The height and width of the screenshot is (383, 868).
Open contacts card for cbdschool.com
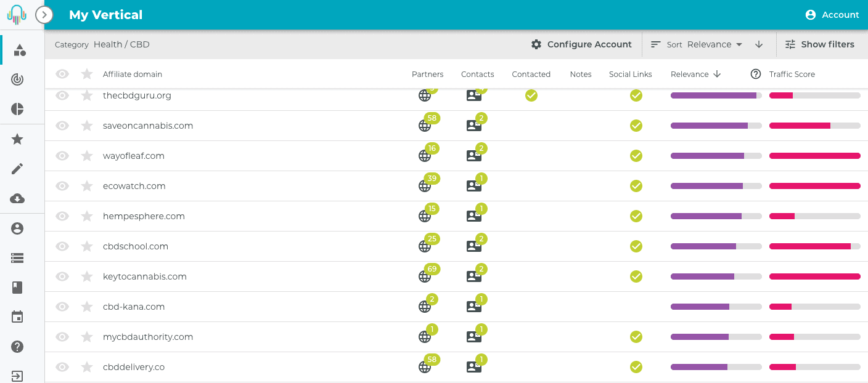474,246
